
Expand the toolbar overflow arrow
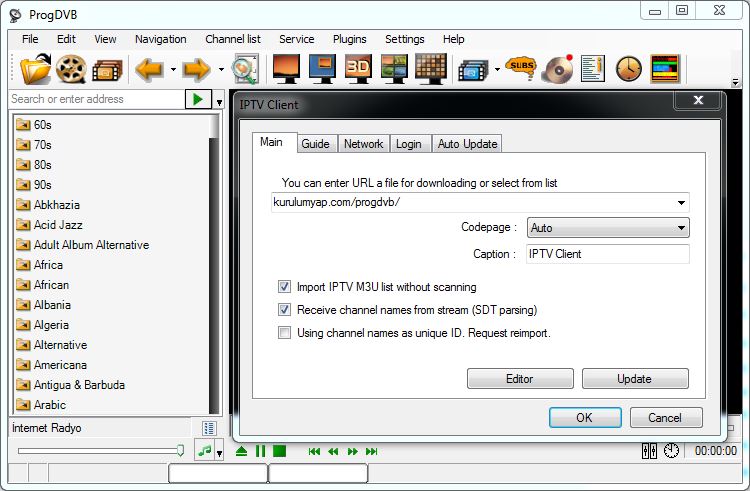pyautogui.click(x=735, y=82)
